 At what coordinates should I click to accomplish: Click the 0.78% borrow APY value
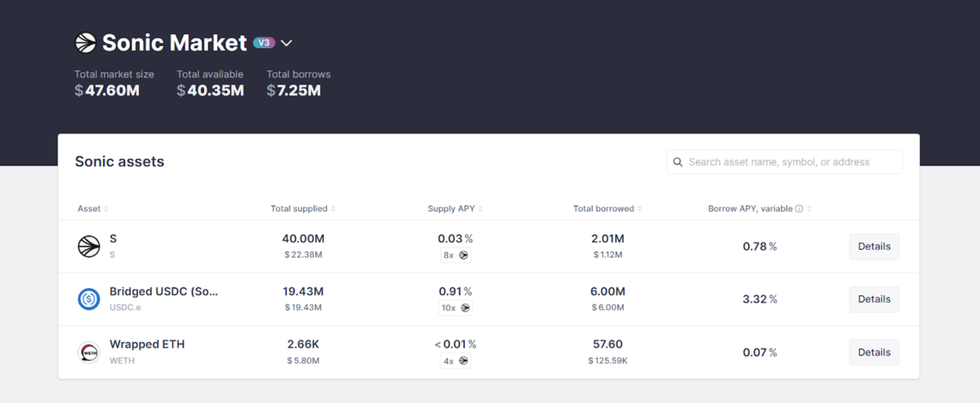pyautogui.click(x=759, y=246)
